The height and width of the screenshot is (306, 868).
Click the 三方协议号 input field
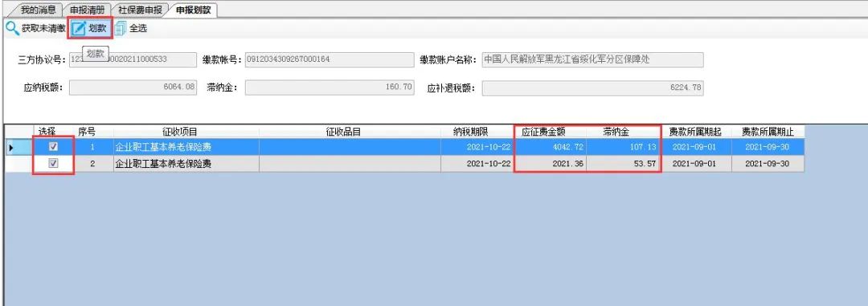click(x=133, y=59)
